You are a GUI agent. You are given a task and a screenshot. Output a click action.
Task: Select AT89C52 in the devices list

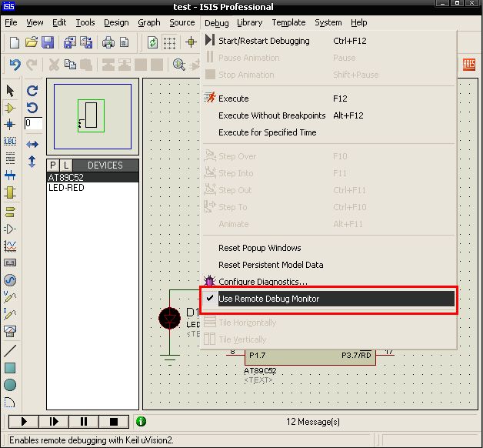[x=92, y=178]
